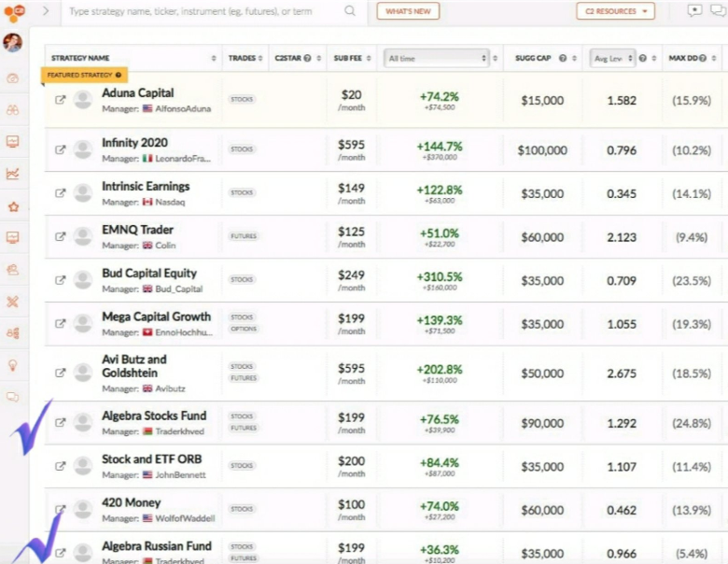728x564 pixels.
Task: Open the C2 RESOURCES dropdown
Action: pos(616,11)
